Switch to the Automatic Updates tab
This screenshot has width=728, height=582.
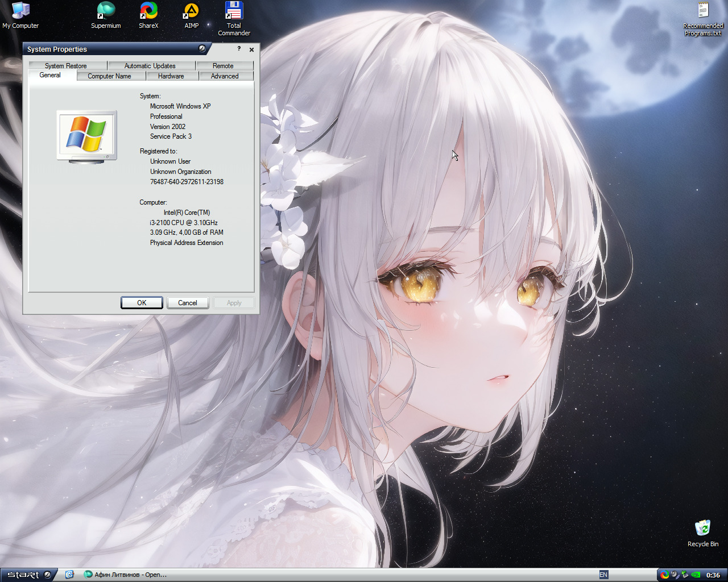150,66
